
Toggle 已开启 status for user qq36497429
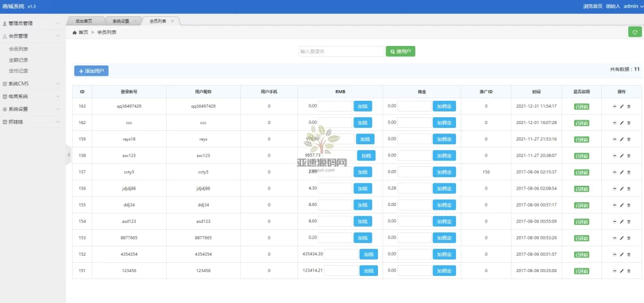[581, 106]
